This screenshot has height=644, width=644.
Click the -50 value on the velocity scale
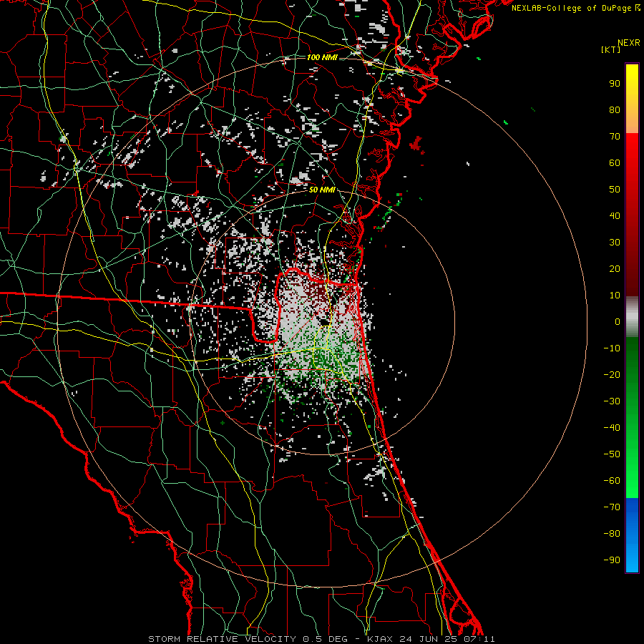tap(612, 454)
